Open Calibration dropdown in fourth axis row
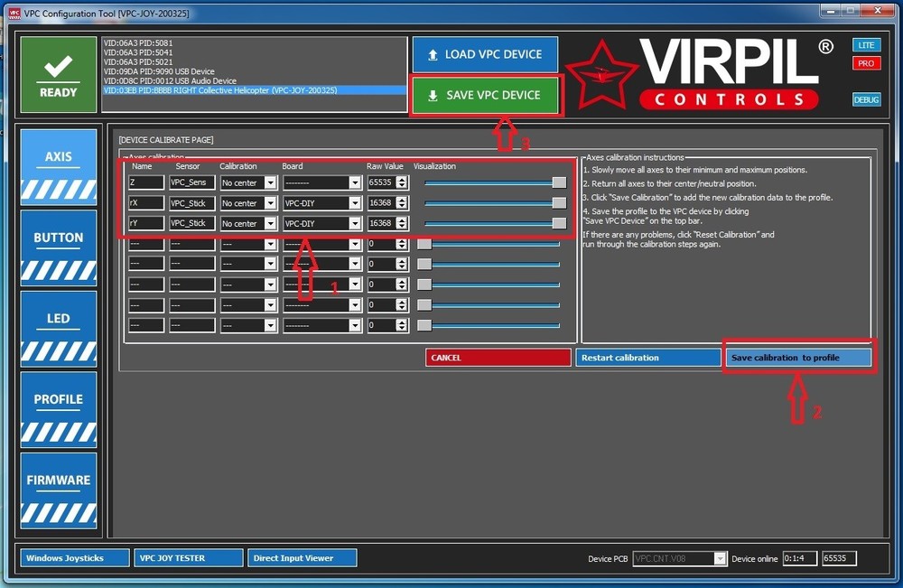Image resolution: width=903 pixels, height=588 pixels. [x=270, y=244]
